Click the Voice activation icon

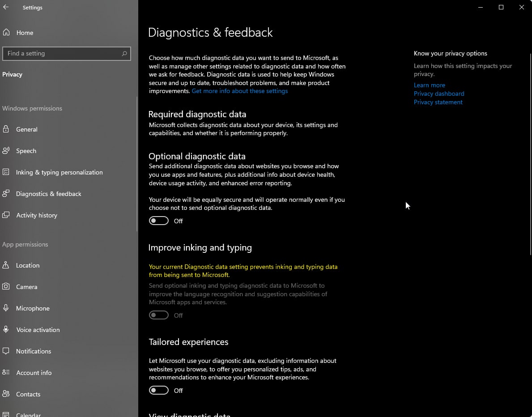click(x=6, y=329)
